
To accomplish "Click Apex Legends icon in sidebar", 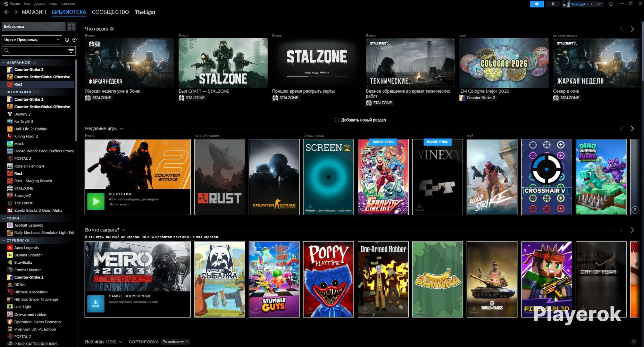I will tap(10, 248).
